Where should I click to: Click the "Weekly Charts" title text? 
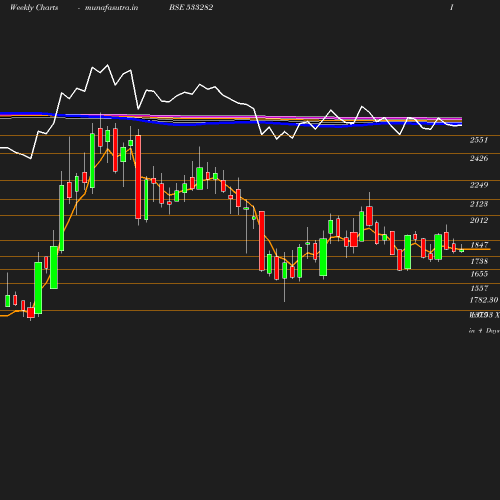[x=34, y=8]
